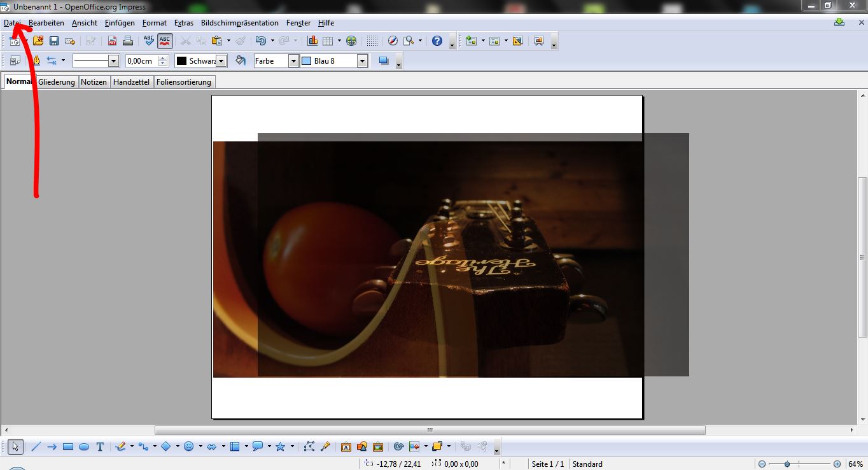
Task: Open the Navigator compass icon
Action: (x=393, y=41)
